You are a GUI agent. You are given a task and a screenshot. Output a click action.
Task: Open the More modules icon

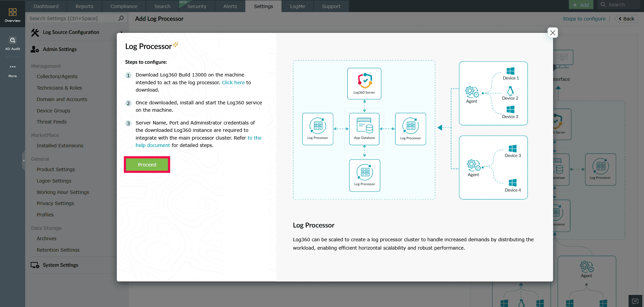click(12, 67)
